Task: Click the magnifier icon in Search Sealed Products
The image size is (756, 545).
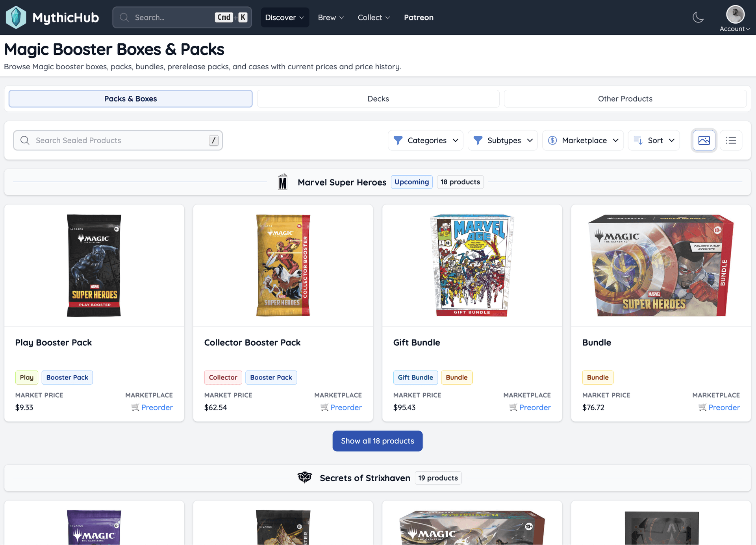Action: [x=25, y=140]
